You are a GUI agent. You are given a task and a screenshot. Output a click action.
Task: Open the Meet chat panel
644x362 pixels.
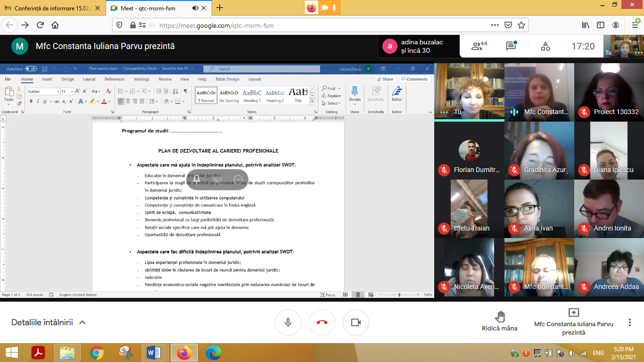point(511,46)
